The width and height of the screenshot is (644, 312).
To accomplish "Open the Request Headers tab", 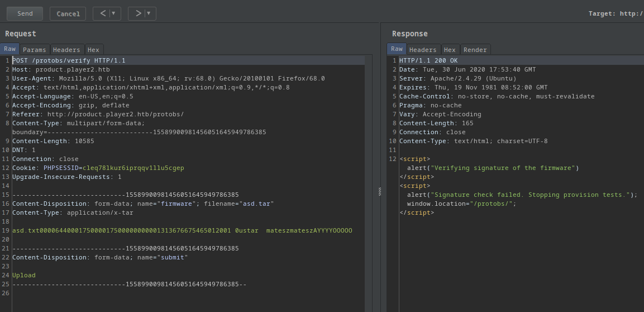I will tap(66, 50).
